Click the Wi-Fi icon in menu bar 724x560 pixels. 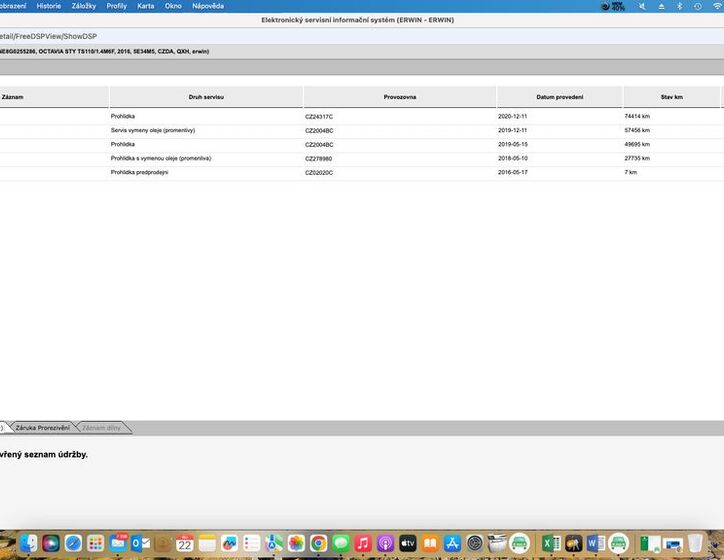[x=716, y=6]
